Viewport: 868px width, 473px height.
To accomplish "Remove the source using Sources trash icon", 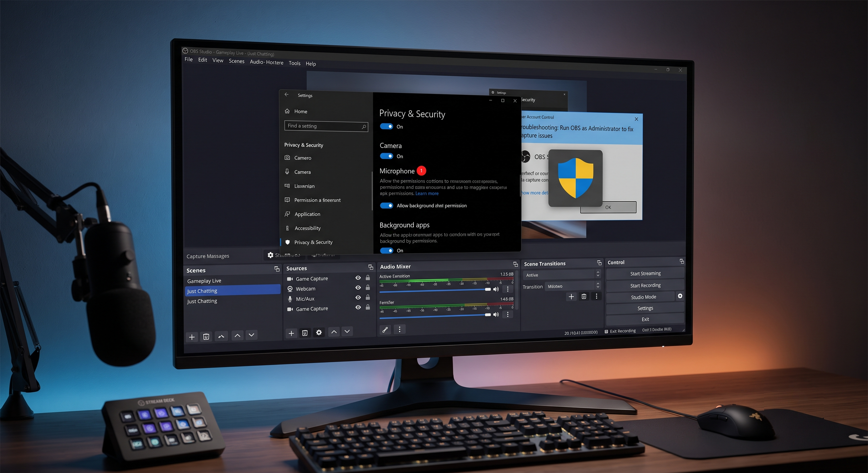I will (305, 333).
